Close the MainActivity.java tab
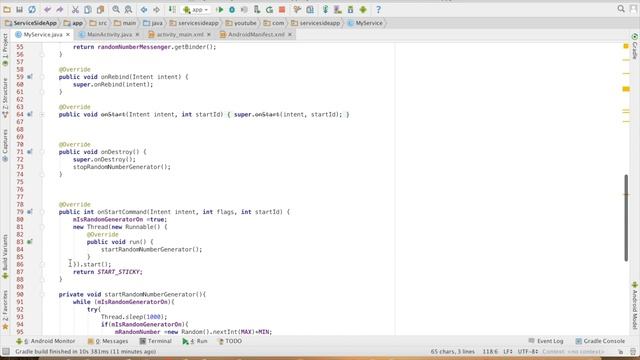This screenshot has height=360, width=640. [137, 35]
